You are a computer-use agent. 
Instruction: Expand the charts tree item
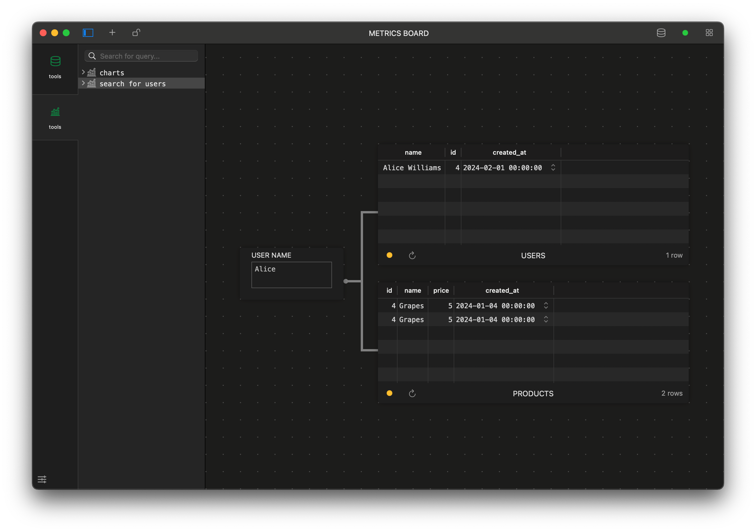83,72
